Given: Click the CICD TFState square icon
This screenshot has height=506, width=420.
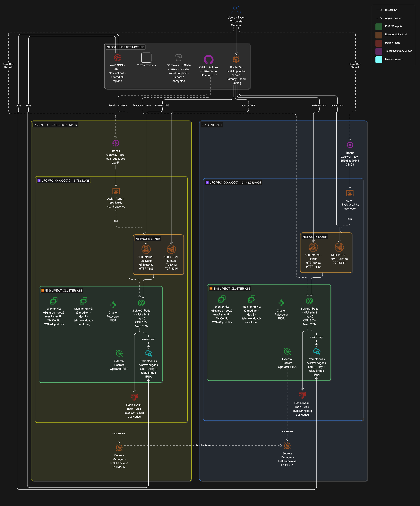Looking at the screenshot, I should 146,58.
